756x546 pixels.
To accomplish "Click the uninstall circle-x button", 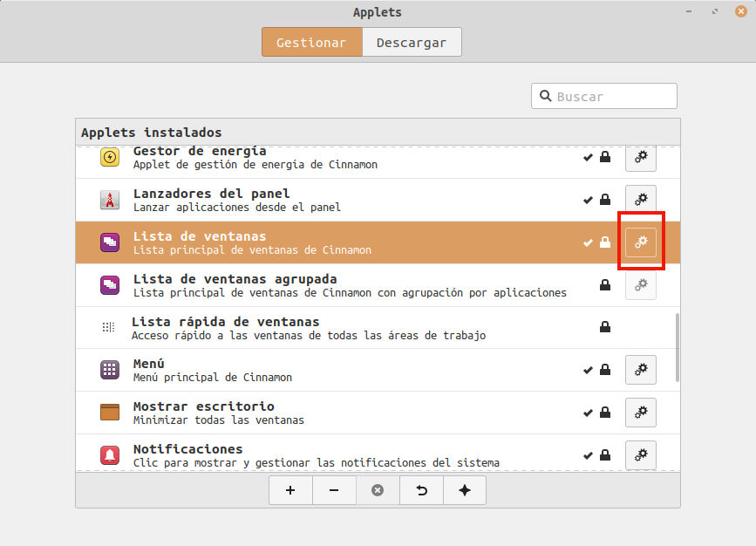I will coord(378,490).
